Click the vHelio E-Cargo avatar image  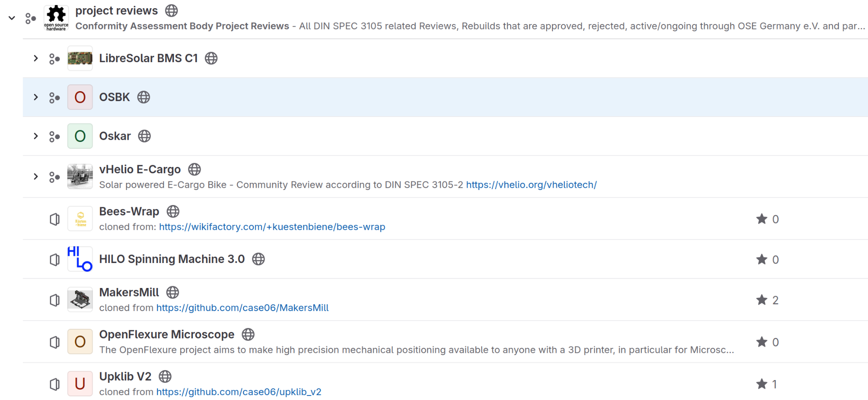pos(80,176)
